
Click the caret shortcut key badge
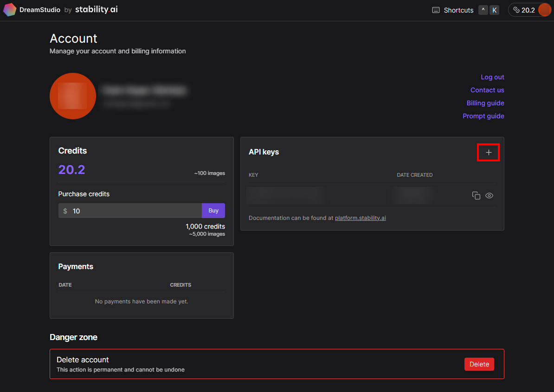pyautogui.click(x=483, y=10)
